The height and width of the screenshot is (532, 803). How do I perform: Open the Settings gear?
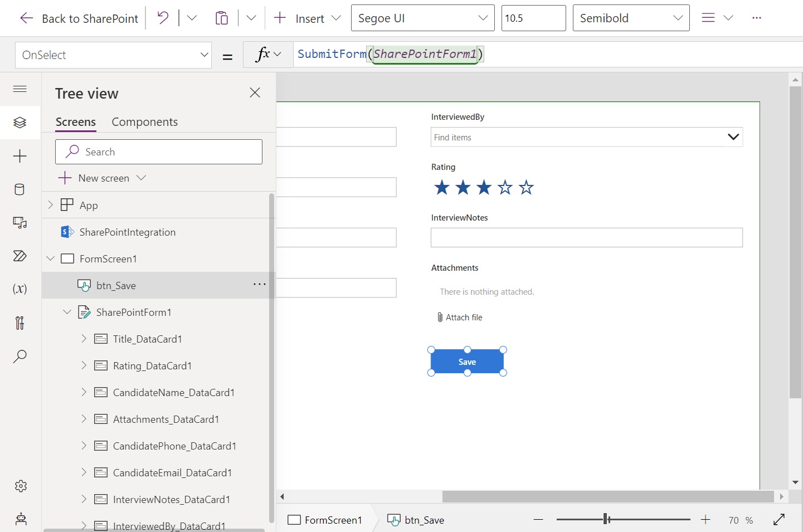pos(20,486)
